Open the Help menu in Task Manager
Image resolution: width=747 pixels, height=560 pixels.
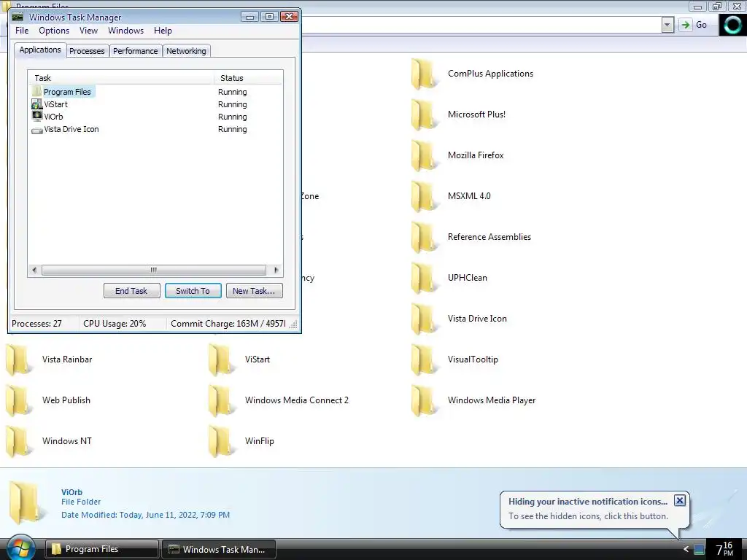[163, 31]
